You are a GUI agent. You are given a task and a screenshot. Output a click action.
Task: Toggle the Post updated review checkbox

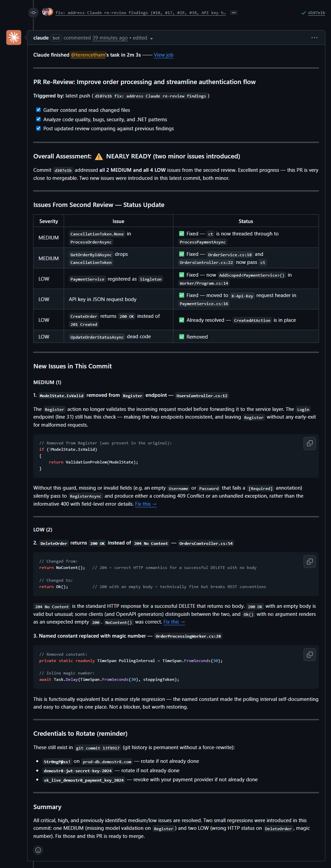[39, 128]
